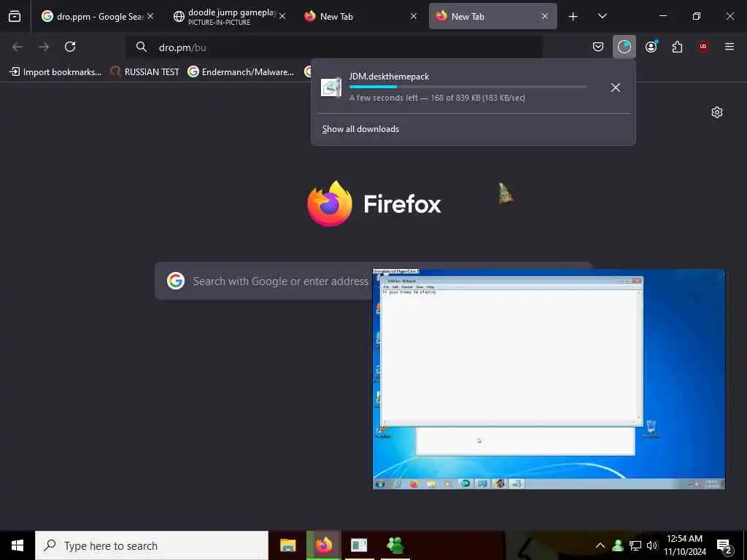Open the Firefox application menu
The width and height of the screenshot is (747, 560).
coord(729,47)
